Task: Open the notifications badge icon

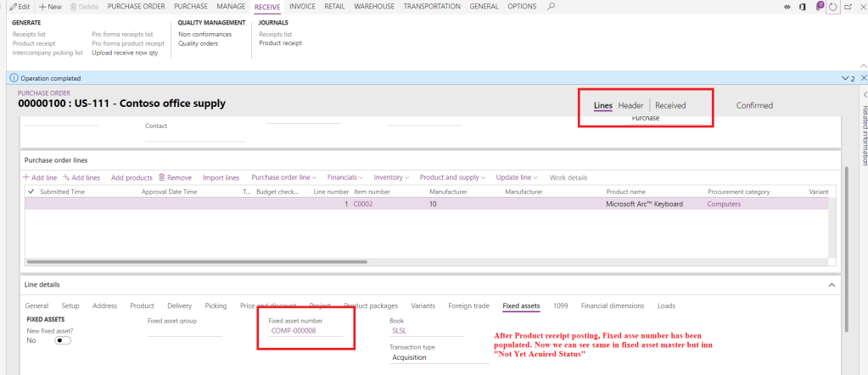Action: click(x=818, y=7)
